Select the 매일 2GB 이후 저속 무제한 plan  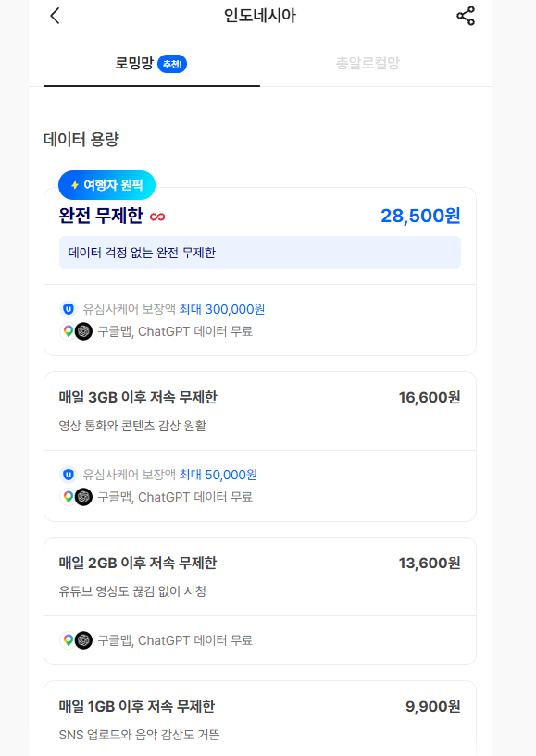260,601
